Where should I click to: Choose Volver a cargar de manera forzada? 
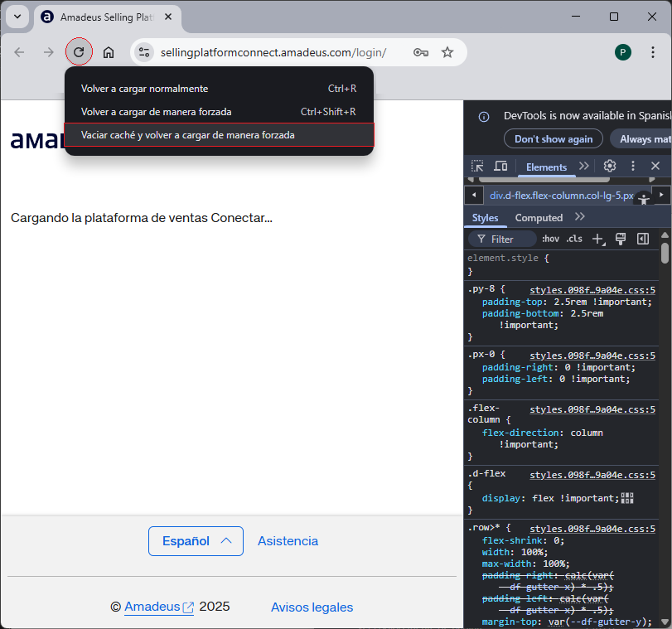(219, 112)
